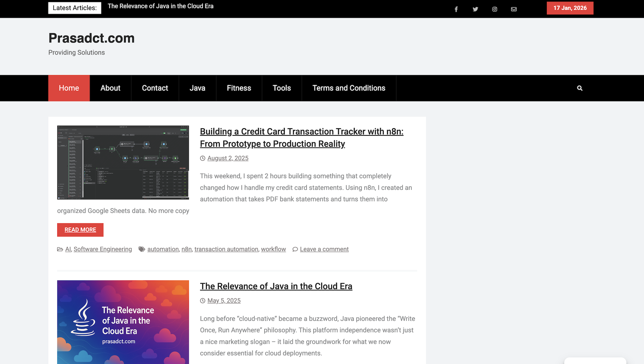Screen dimensions: 644x364
Task: Click the email envelope icon
Action: tap(514, 9)
